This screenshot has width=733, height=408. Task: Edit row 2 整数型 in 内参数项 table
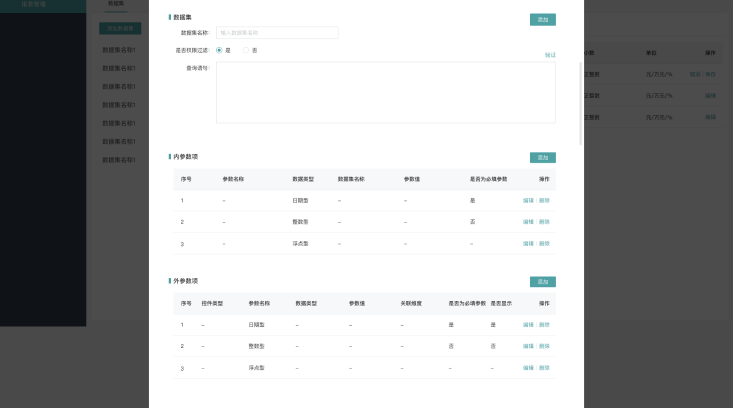(528, 221)
